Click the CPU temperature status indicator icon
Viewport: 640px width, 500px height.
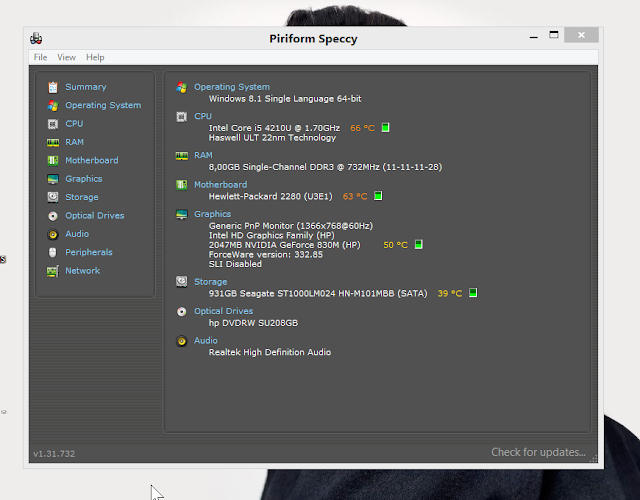(385, 128)
